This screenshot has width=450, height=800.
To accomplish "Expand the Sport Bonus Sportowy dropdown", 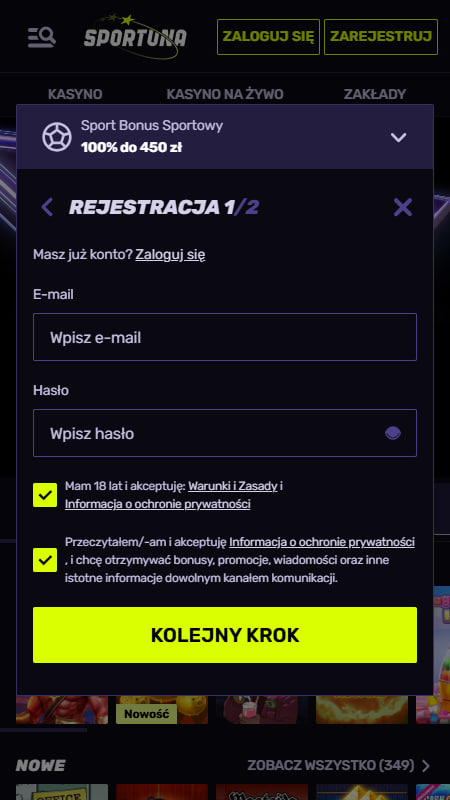I will [x=398, y=137].
